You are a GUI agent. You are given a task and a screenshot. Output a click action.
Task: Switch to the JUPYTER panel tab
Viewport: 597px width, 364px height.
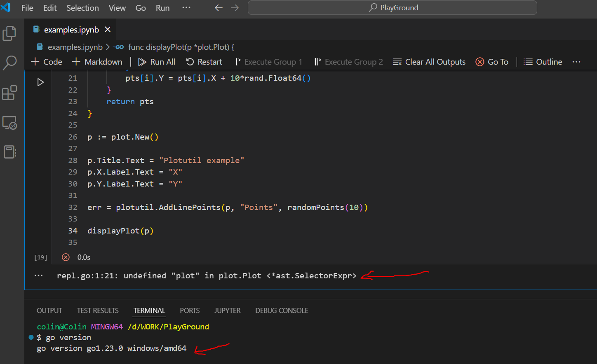click(228, 310)
